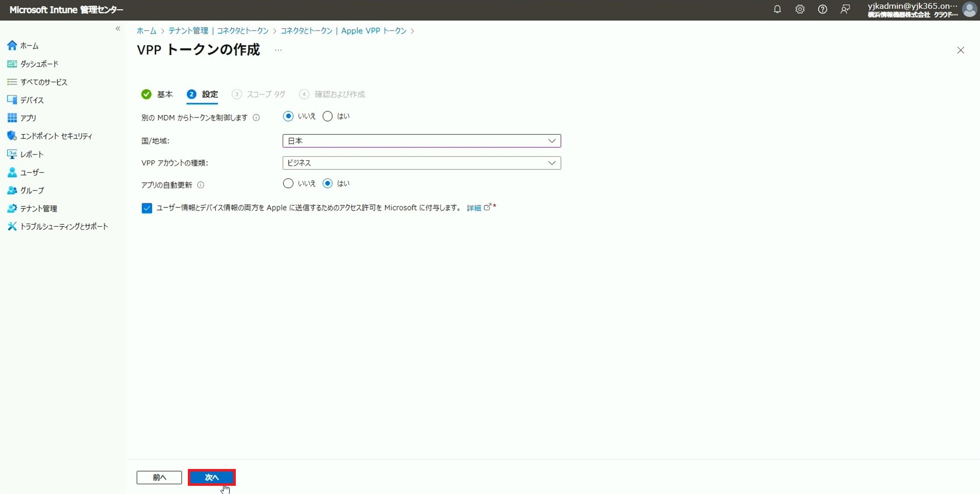Click ホーム in the breadcrumb trail
Image resolution: width=980 pixels, height=494 pixels.
[x=146, y=31]
